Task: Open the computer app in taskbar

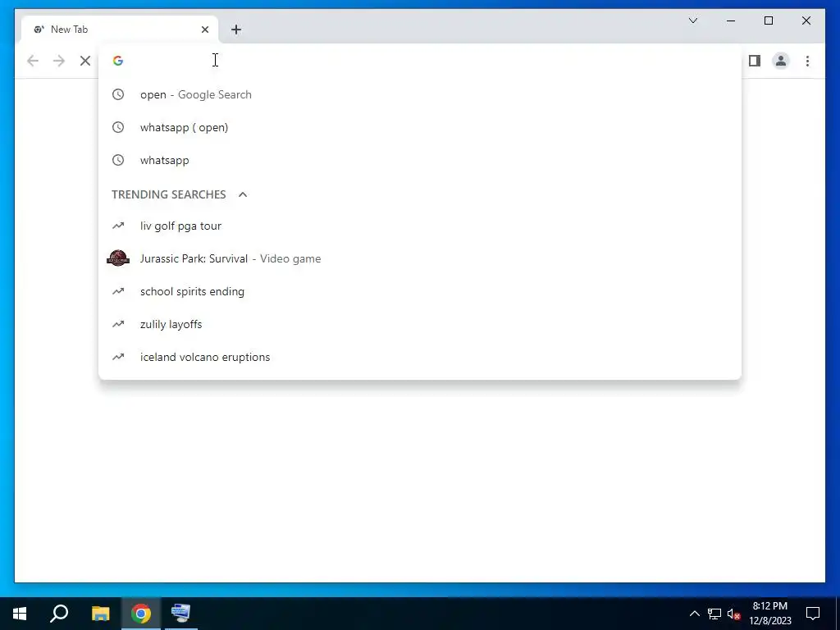Action: click(x=181, y=614)
